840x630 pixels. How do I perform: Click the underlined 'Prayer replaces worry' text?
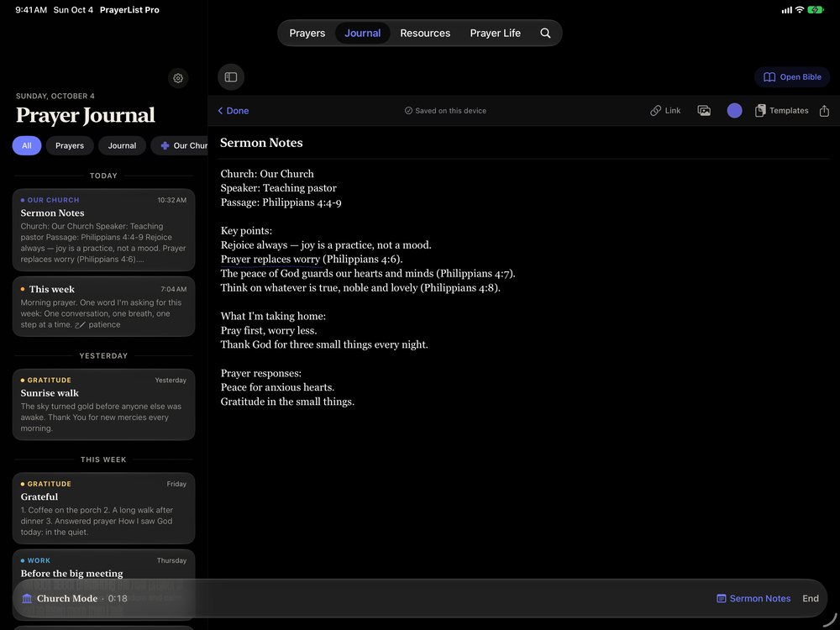point(270,260)
